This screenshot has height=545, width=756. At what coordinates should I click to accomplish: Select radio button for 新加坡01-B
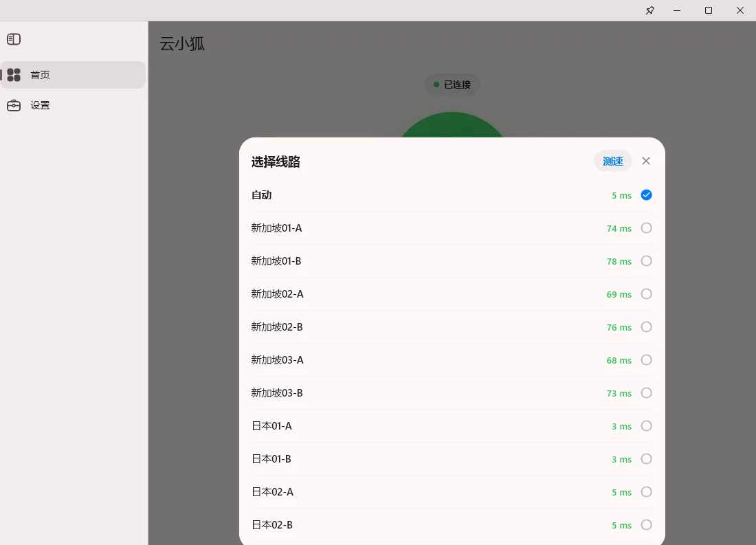[647, 261]
